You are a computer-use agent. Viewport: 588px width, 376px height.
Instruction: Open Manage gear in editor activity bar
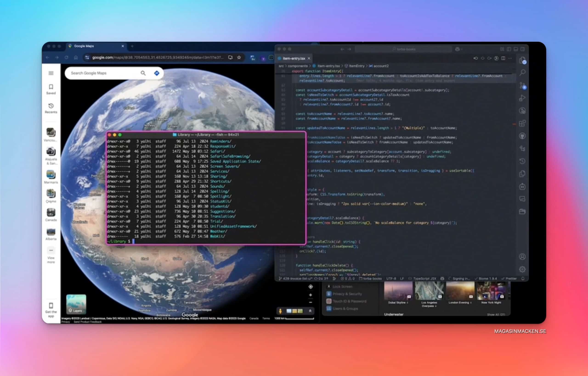[522, 269]
